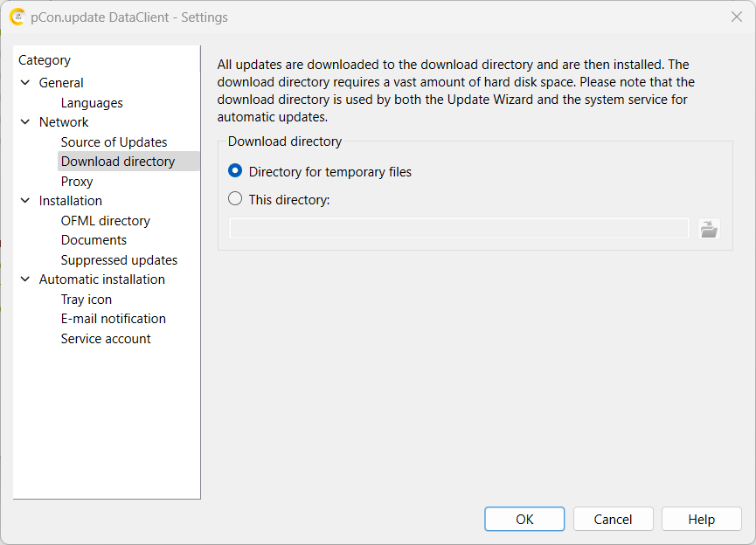
Task: Open the Languages settings page
Action: (92, 103)
